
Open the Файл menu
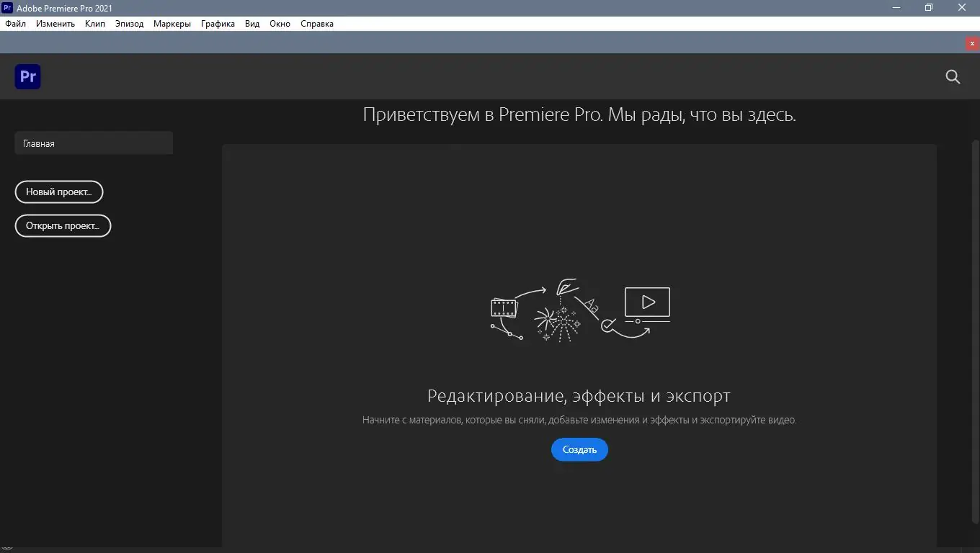pyautogui.click(x=15, y=23)
